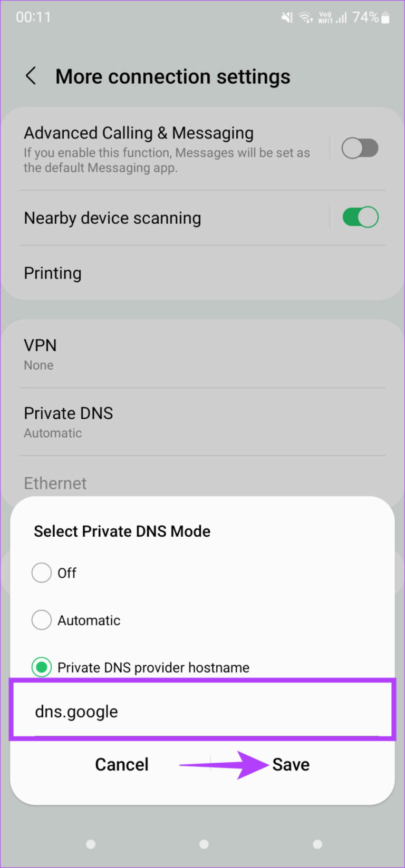Tap the clock showing 00:11
405x868 pixels.
pos(33,17)
